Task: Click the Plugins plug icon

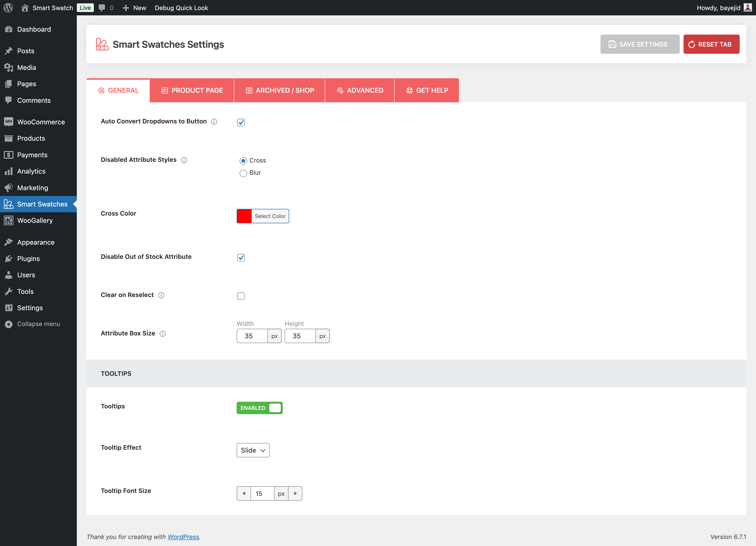Action: tap(9, 259)
